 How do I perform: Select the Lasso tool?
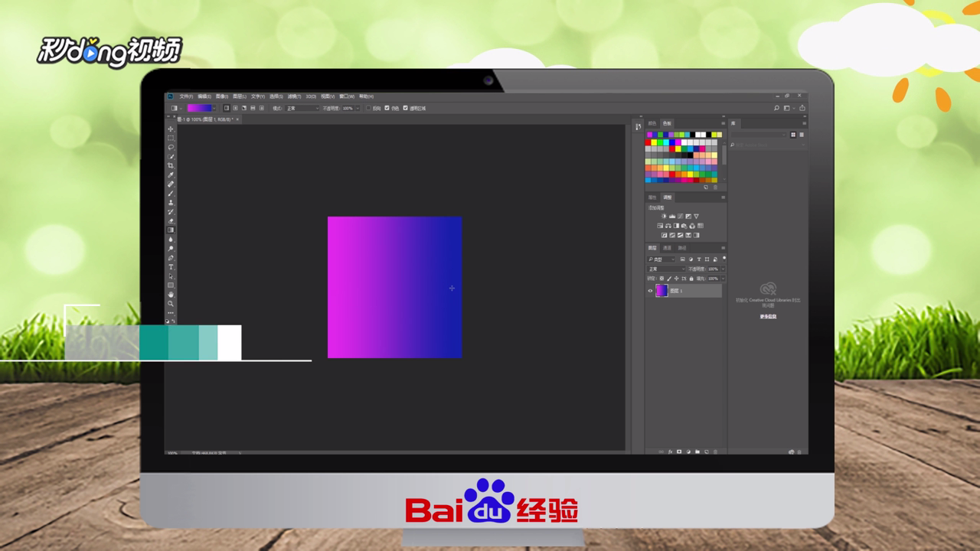(171, 147)
